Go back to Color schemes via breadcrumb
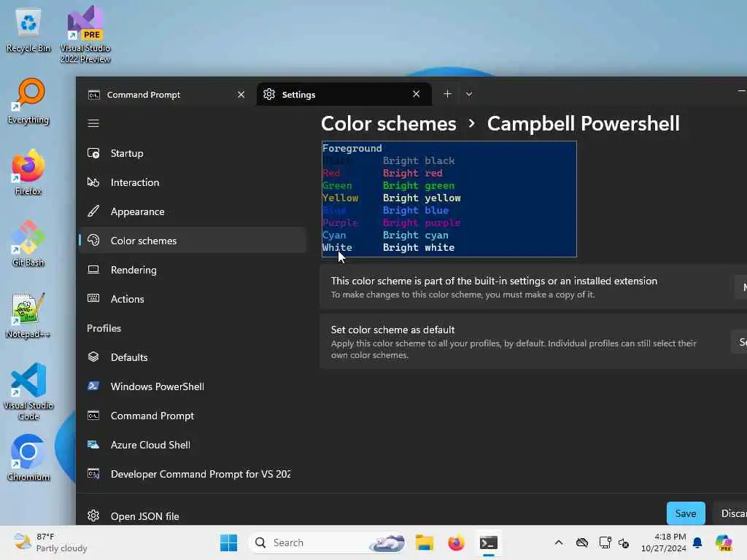The height and width of the screenshot is (560, 747). pos(388,124)
